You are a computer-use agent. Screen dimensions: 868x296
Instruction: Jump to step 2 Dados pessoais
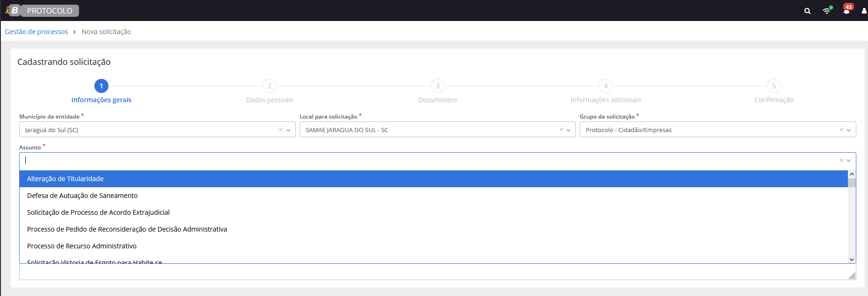coord(269,86)
